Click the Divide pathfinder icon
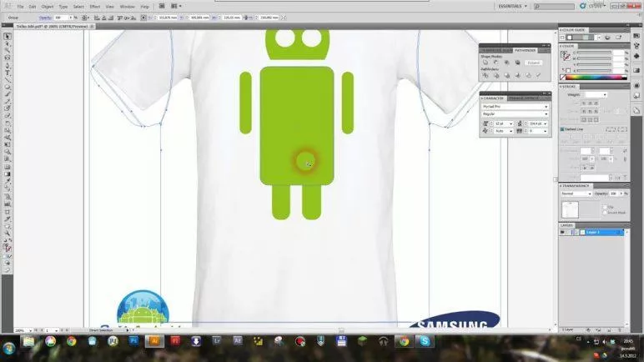 pos(486,76)
